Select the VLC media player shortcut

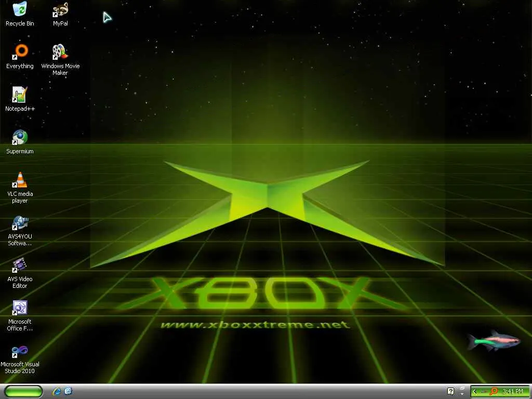coord(20,188)
